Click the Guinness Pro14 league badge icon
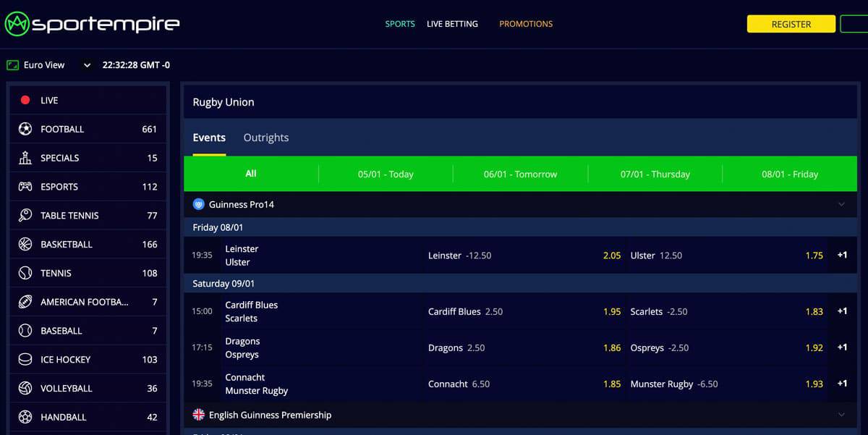This screenshot has height=435, width=868. 199,204
